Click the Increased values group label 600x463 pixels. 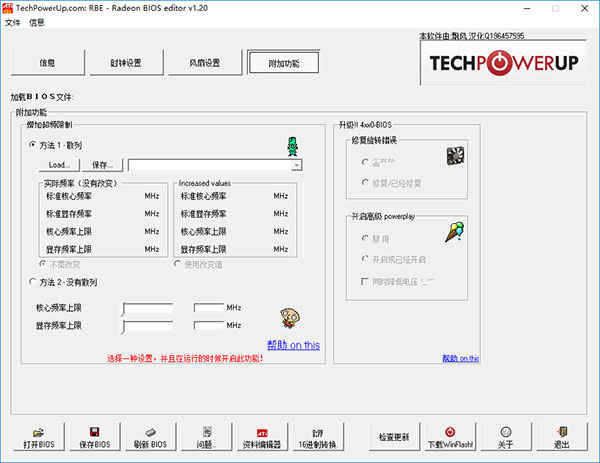205,183
